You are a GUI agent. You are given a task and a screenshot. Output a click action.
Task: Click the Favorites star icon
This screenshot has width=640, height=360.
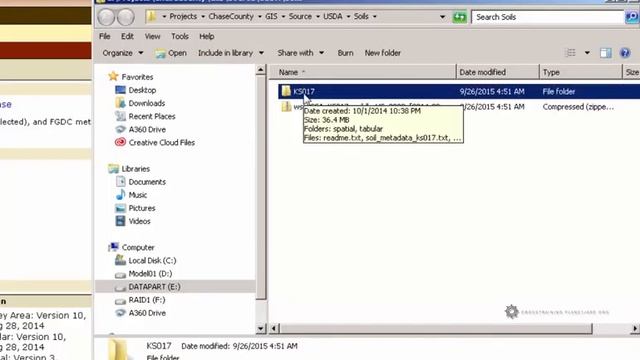(x=113, y=76)
